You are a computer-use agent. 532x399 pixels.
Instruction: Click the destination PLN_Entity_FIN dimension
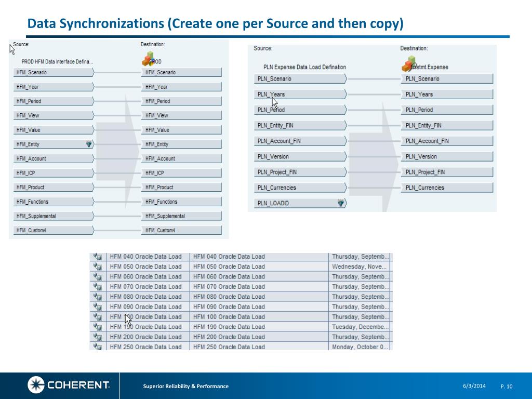pos(447,126)
